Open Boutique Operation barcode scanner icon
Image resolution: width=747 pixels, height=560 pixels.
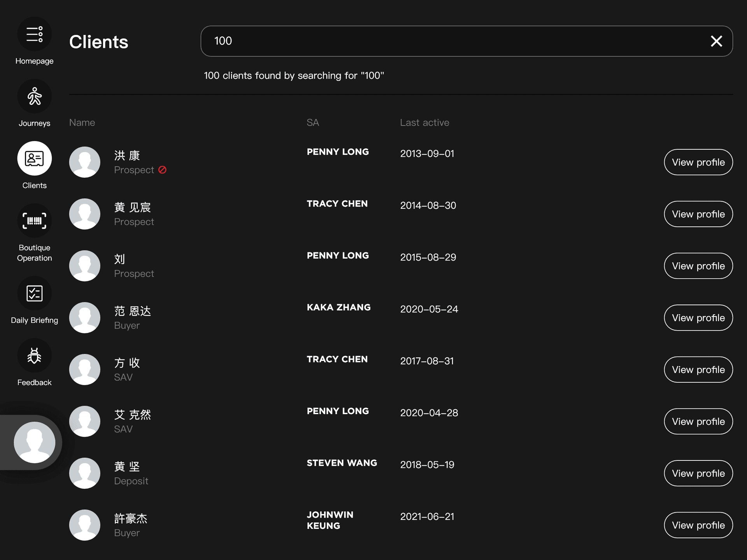coord(34,221)
